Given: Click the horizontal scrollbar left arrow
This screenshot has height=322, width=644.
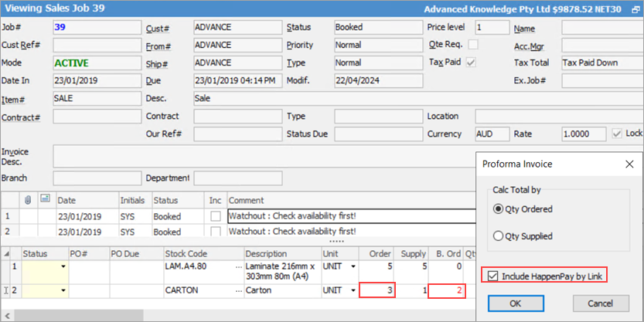Looking at the screenshot, I should 6,314.
